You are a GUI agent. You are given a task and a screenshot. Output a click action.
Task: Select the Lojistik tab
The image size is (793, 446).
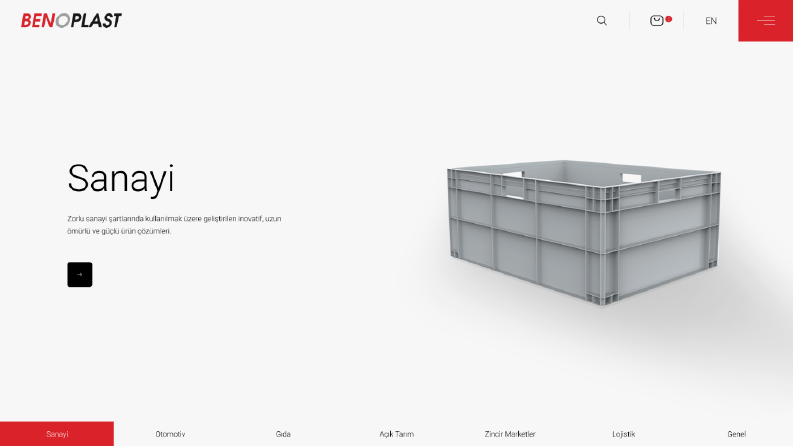coord(623,434)
